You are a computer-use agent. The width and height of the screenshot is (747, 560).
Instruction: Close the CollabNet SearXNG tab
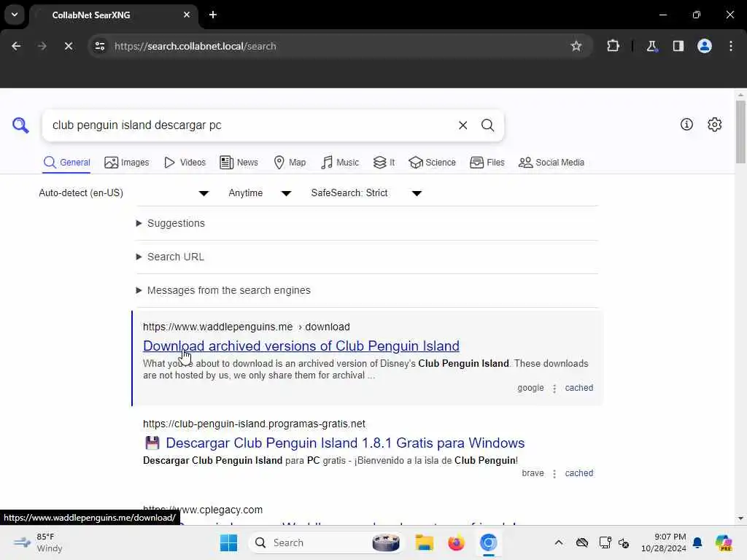click(187, 15)
